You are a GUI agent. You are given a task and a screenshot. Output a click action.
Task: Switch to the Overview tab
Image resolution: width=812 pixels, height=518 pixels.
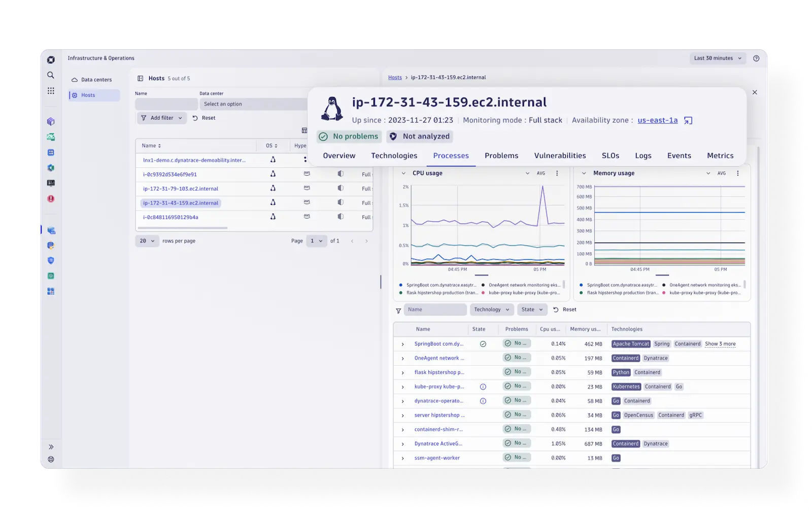339,156
